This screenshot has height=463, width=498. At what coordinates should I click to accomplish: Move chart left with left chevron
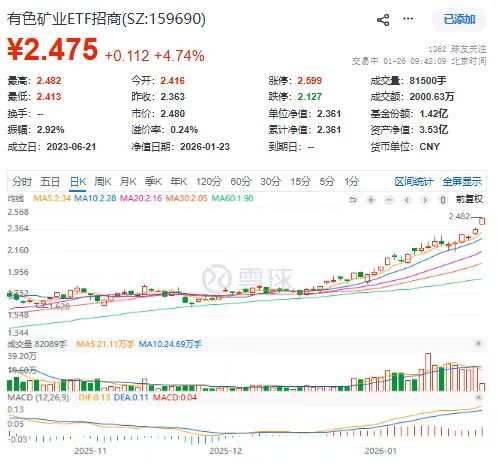(x=407, y=200)
